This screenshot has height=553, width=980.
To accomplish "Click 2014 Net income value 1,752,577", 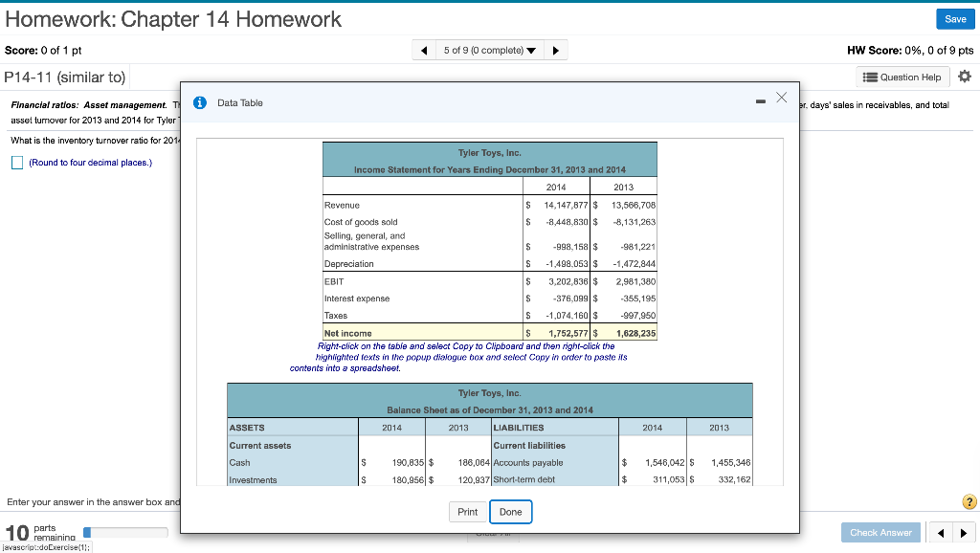I will [568, 334].
